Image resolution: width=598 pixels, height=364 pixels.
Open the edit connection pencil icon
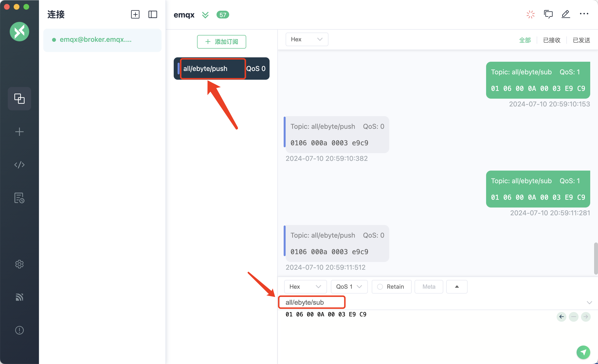tap(566, 14)
